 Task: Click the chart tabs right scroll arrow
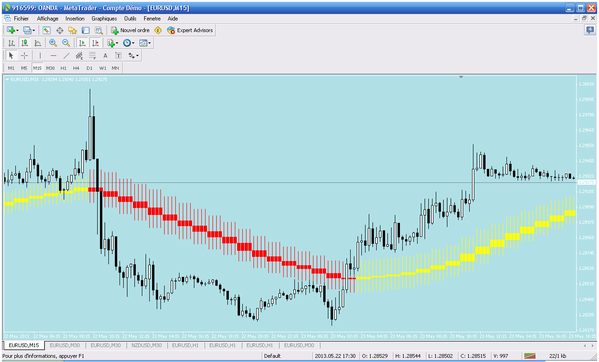593,346
